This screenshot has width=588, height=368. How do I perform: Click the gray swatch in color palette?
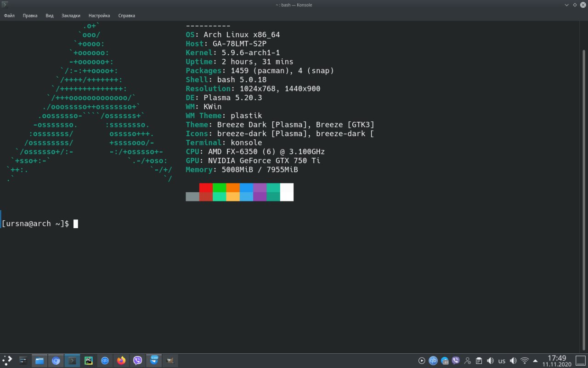coord(192,196)
